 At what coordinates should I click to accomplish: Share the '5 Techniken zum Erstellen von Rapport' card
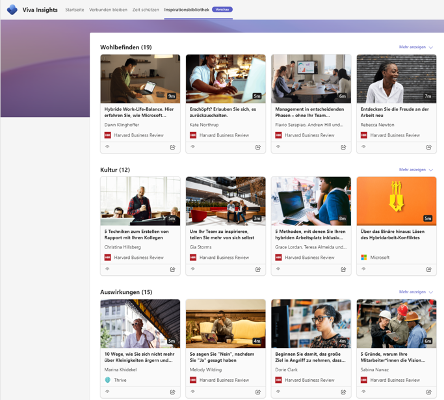(172, 269)
